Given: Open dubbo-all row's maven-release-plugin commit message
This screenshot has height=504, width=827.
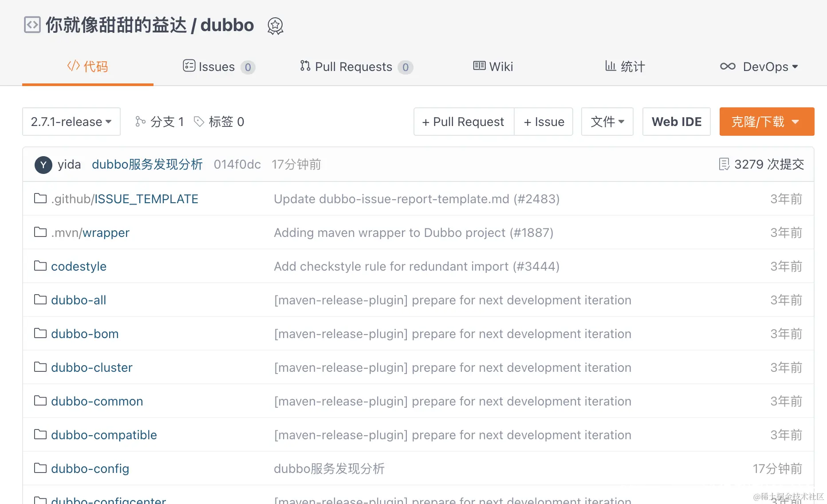Looking at the screenshot, I should [453, 300].
